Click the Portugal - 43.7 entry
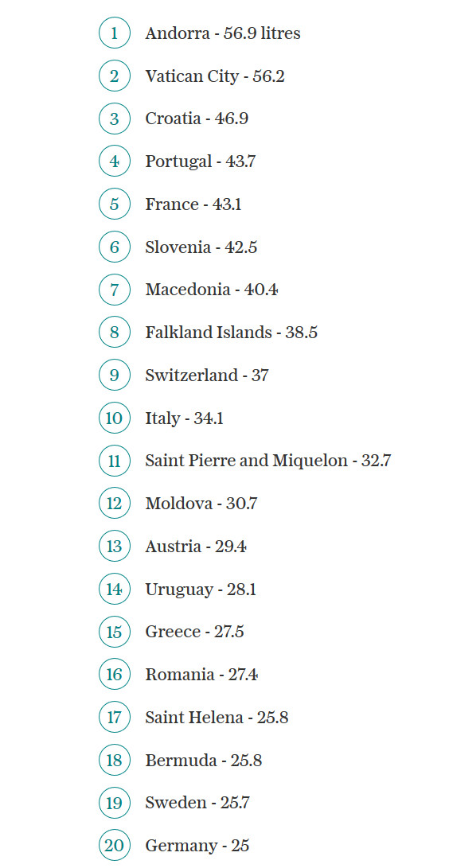449x868 pixels. click(201, 162)
